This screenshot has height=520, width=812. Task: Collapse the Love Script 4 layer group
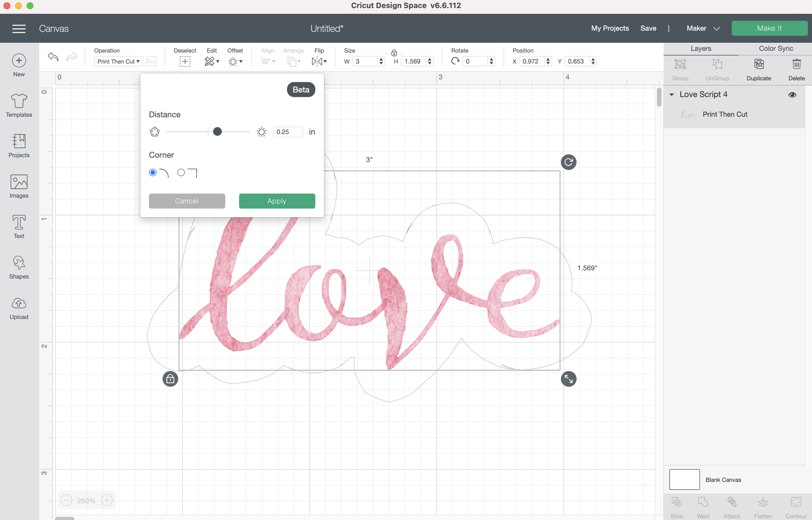pyautogui.click(x=672, y=95)
